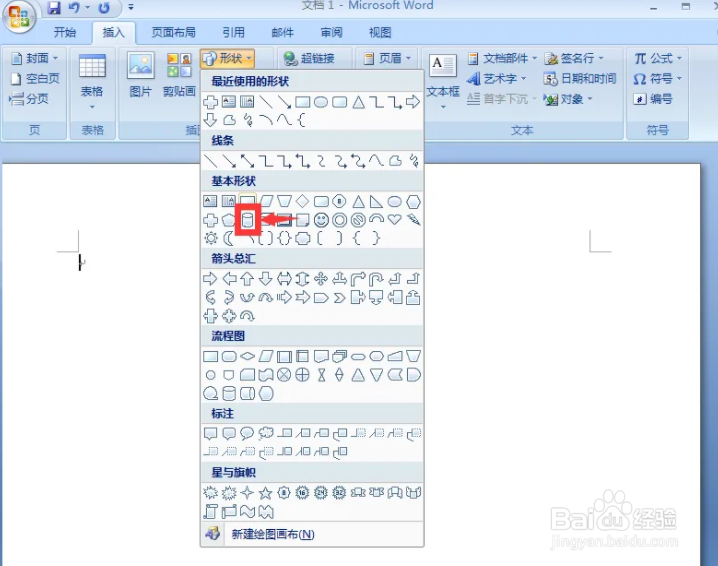The image size is (718, 566).
Task: Select the double arrow line in 线条
Action: (247, 161)
